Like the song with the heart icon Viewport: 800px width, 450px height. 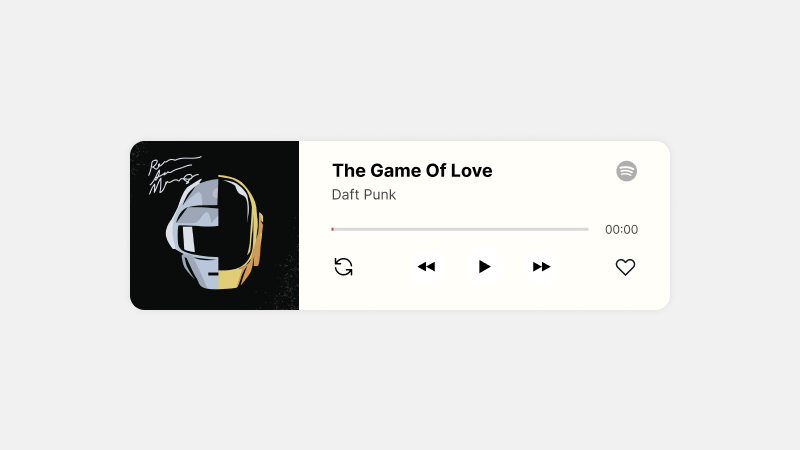pos(625,267)
